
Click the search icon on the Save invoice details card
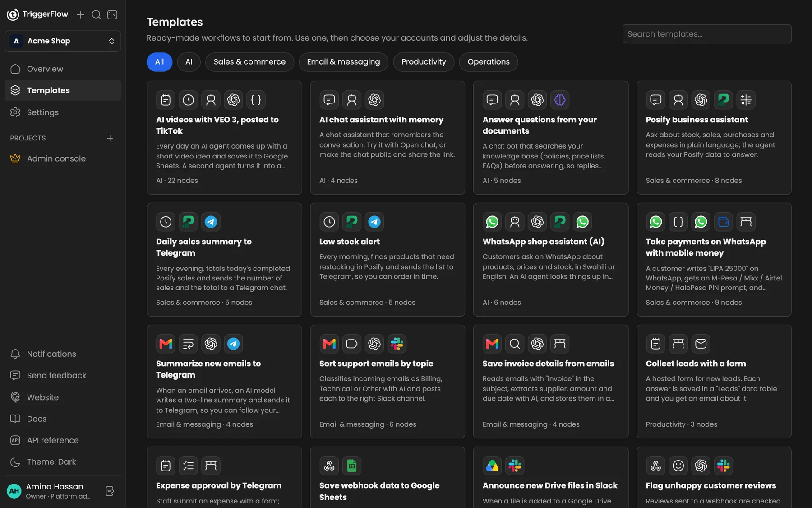515,344
